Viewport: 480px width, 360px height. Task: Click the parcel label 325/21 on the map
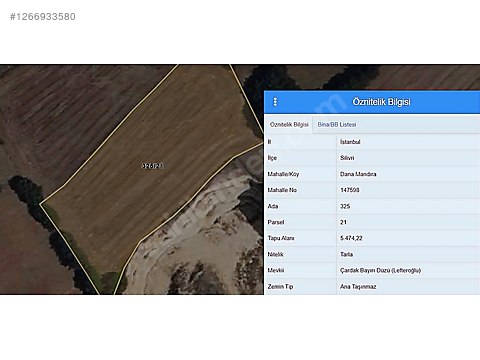(153, 166)
